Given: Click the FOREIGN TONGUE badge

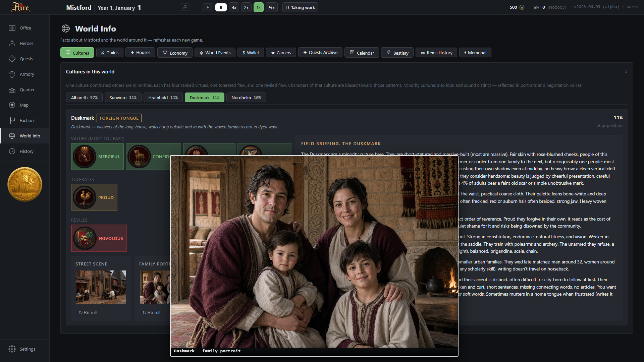Looking at the screenshot, I should (119, 118).
